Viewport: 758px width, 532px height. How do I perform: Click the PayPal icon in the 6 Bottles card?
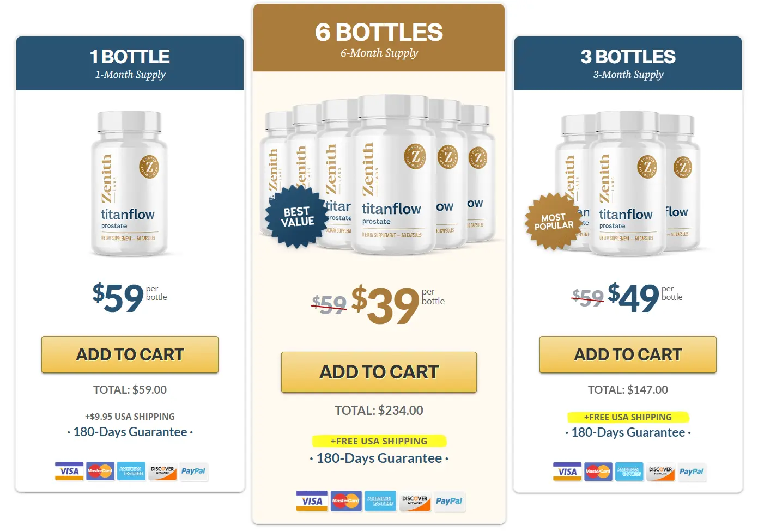pos(450,501)
